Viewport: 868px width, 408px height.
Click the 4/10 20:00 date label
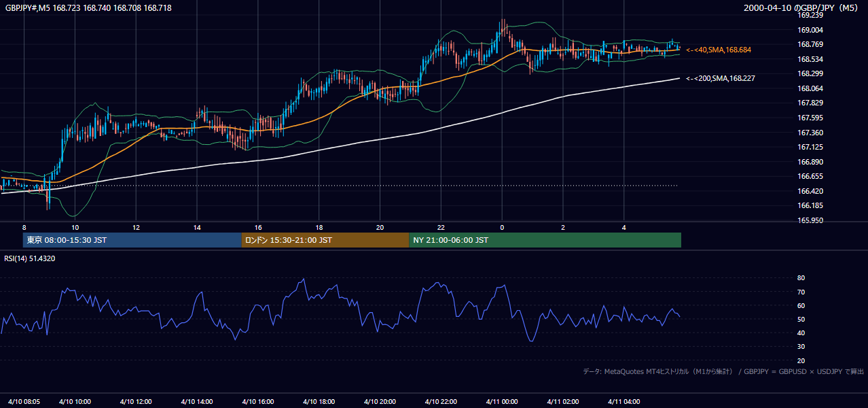tap(380, 401)
